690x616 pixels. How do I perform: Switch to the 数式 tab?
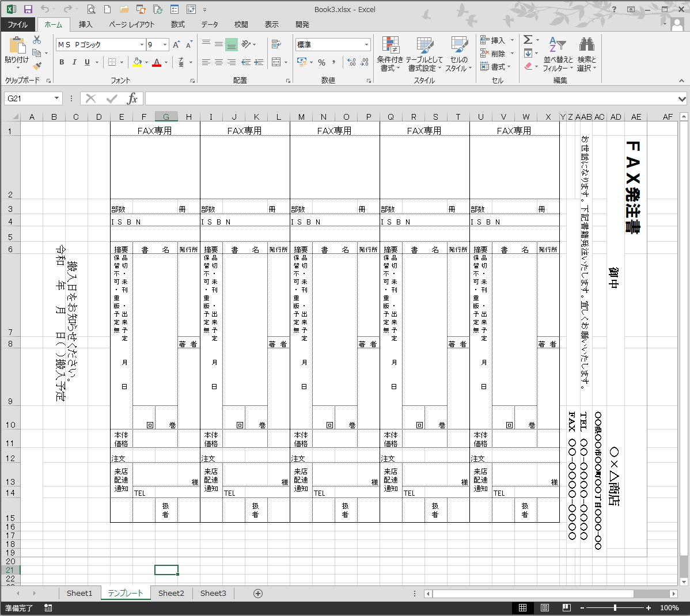click(178, 25)
